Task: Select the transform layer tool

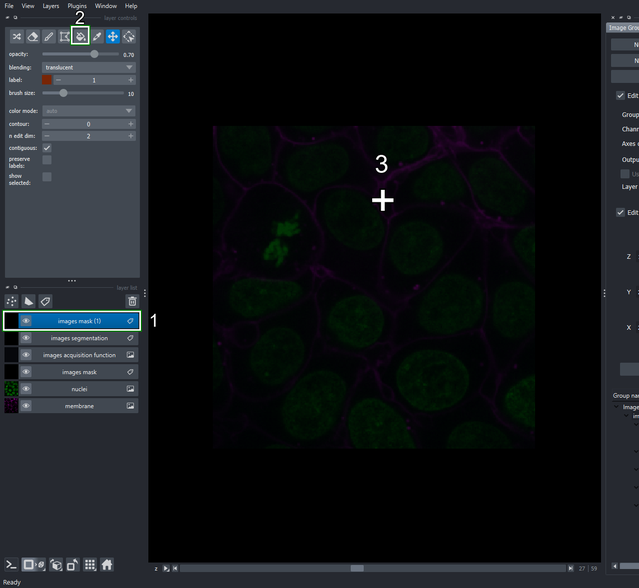Action: coord(129,37)
